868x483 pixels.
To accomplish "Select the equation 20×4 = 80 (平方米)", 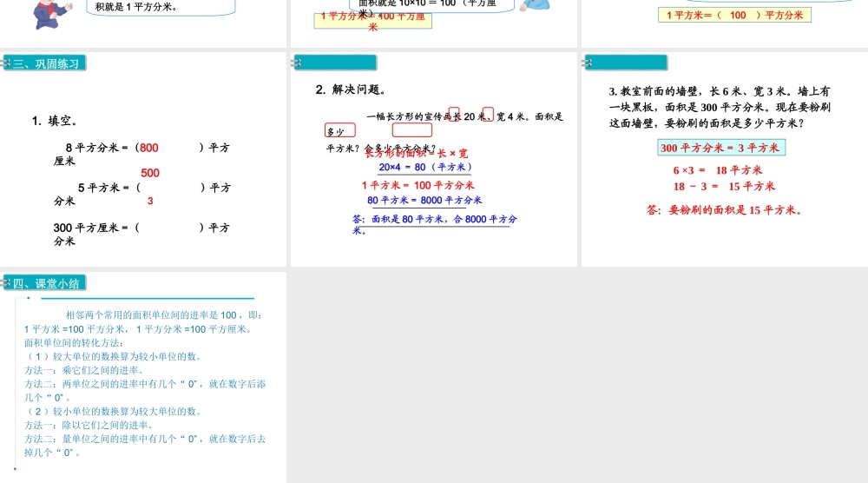I will [x=424, y=167].
